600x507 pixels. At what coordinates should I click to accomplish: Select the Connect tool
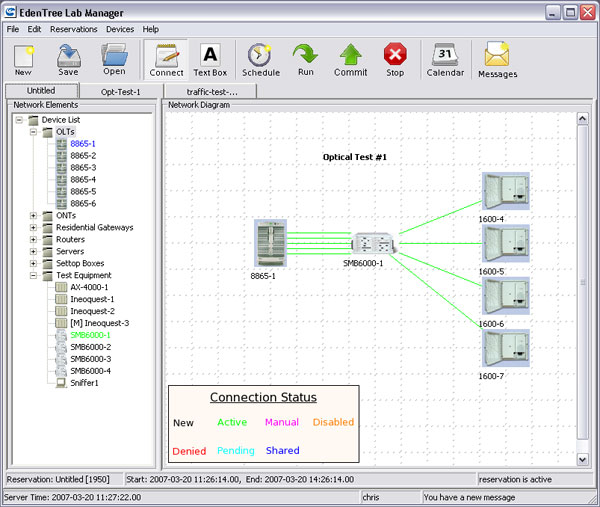point(166,59)
